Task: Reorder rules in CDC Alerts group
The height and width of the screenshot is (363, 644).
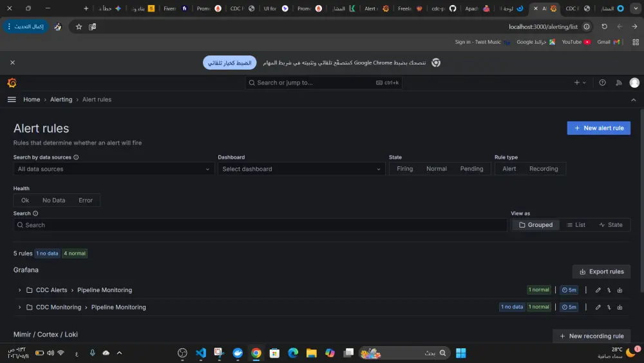Action: (609, 290)
